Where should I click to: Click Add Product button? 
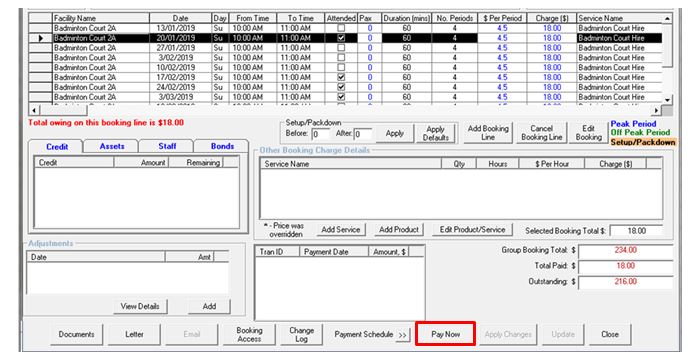[398, 229]
